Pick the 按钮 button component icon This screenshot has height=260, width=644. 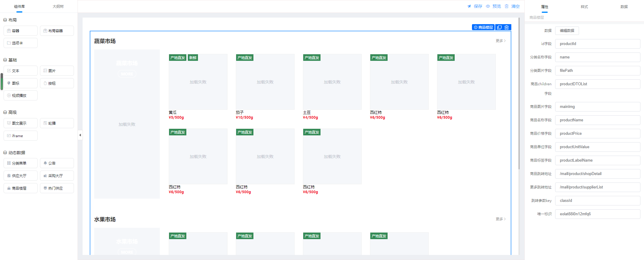click(x=45, y=83)
